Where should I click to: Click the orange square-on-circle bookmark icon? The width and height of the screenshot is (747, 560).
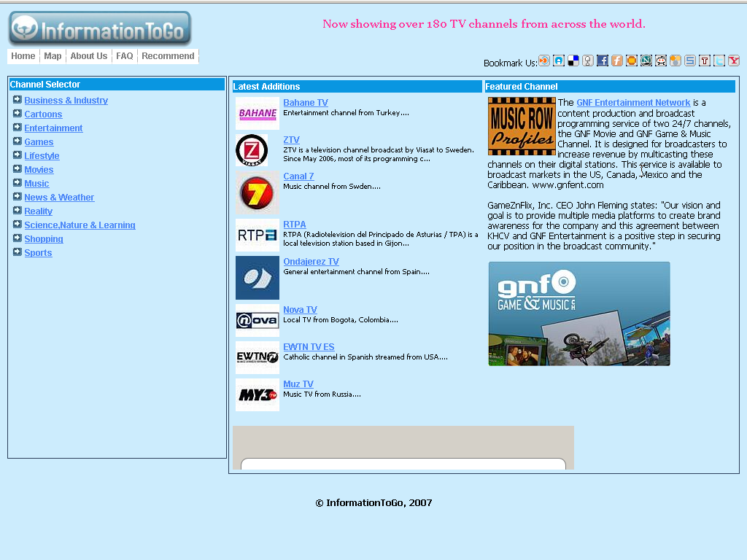(x=632, y=61)
